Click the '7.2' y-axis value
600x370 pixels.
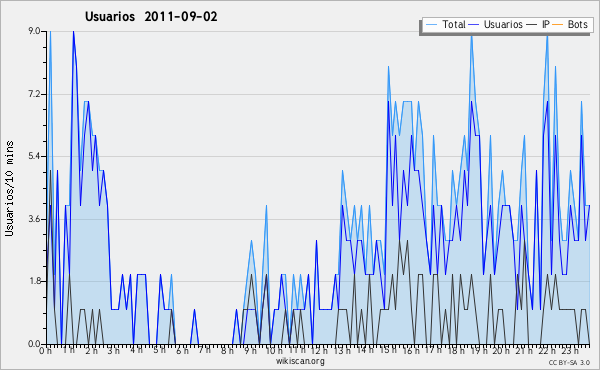[34, 94]
